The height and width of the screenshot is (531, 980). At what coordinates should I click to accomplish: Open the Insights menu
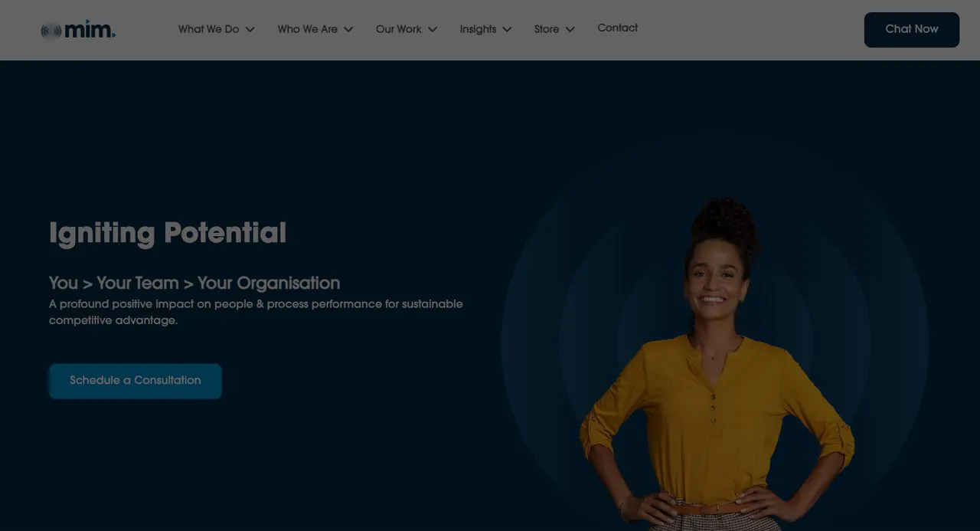478,29
